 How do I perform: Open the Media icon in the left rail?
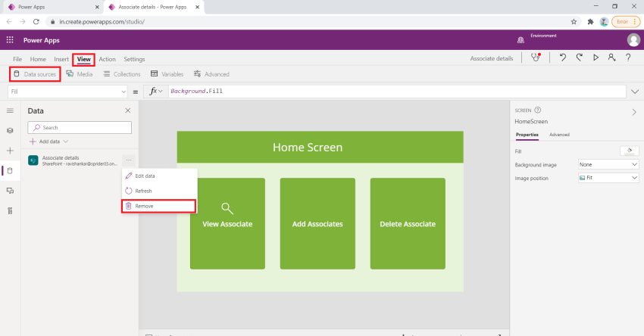click(x=11, y=191)
